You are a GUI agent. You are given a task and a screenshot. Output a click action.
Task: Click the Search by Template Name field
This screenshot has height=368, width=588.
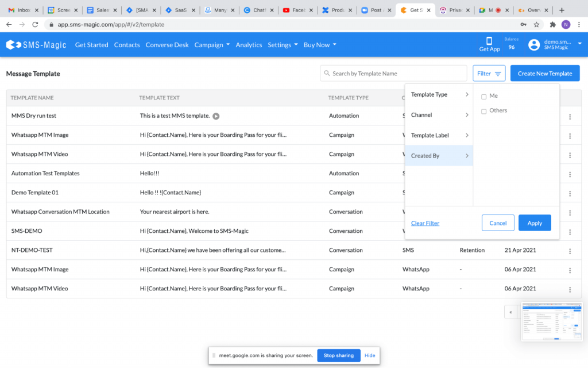click(393, 73)
